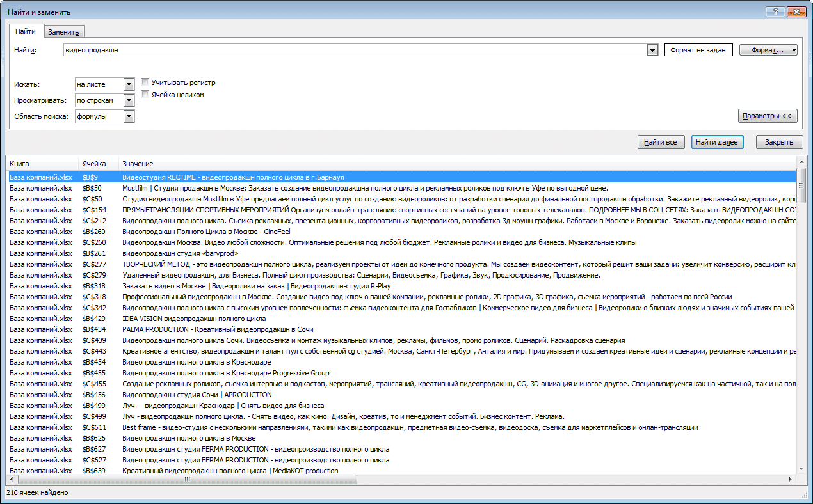Click the Найти все button
This screenshot has height=504, width=813.
[x=661, y=142]
